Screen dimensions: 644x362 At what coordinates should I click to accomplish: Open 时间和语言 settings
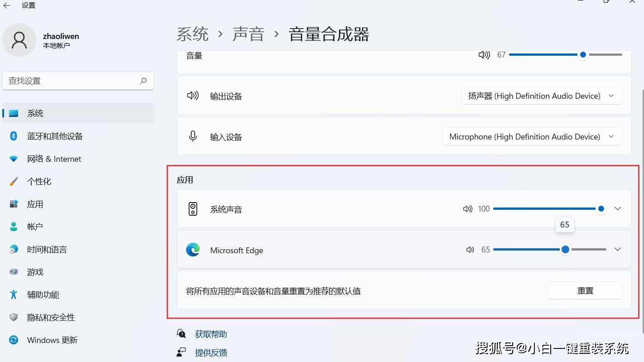78,249
